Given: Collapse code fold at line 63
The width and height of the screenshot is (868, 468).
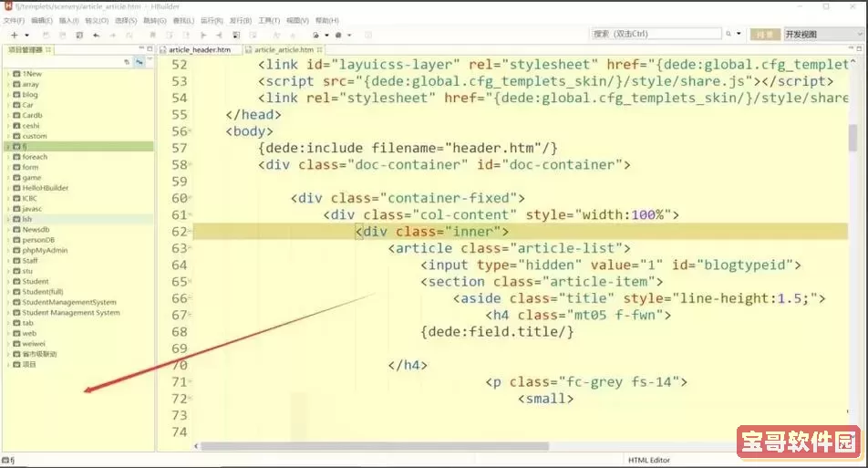Looking at the screenshot, I should (x=190, y=248).
